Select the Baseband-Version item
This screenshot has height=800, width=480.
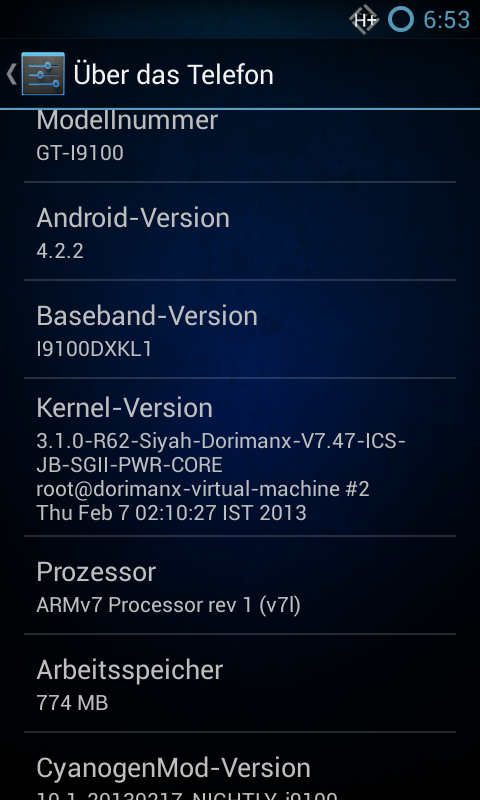coord(240,329)
